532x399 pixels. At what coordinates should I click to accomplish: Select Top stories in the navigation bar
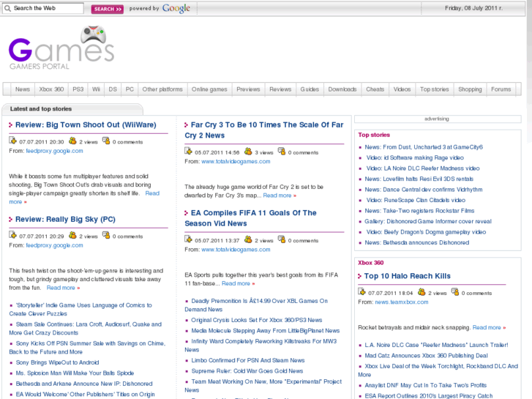tap(434, 89)
